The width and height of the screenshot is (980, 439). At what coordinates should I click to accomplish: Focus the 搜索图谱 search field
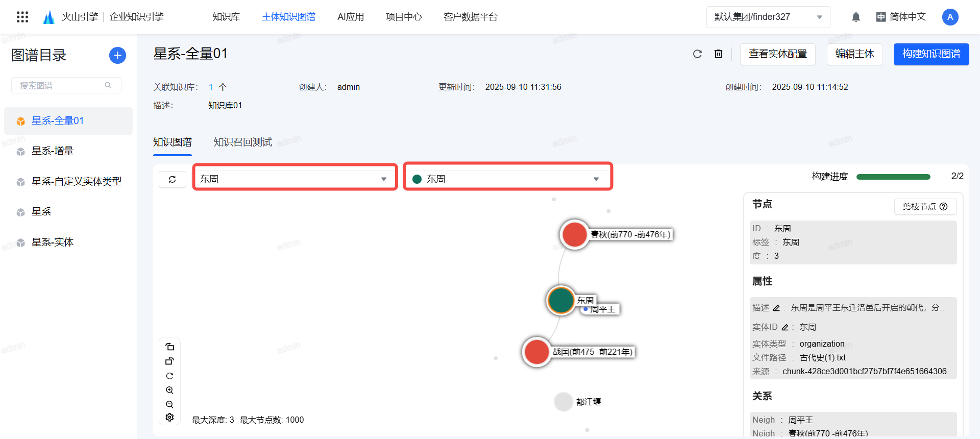66,85
